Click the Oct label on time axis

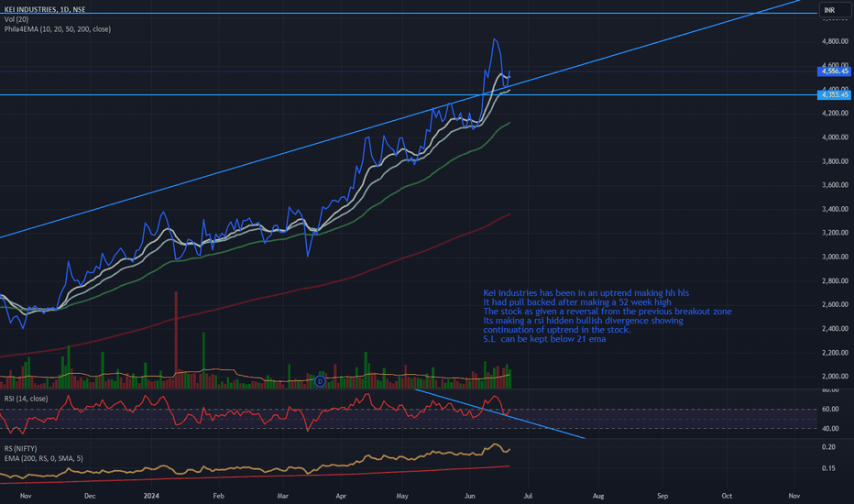coord(727,496)
